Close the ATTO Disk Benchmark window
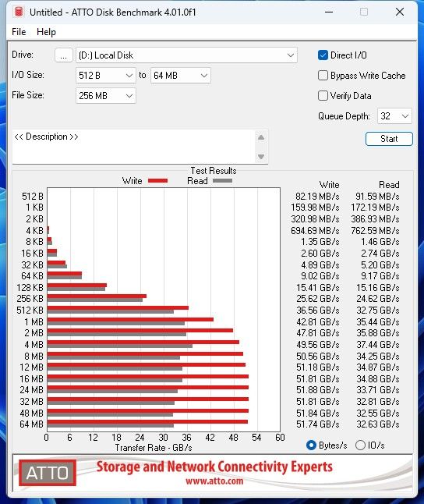The width and height of the screenshot is (424, 504). 400,12
